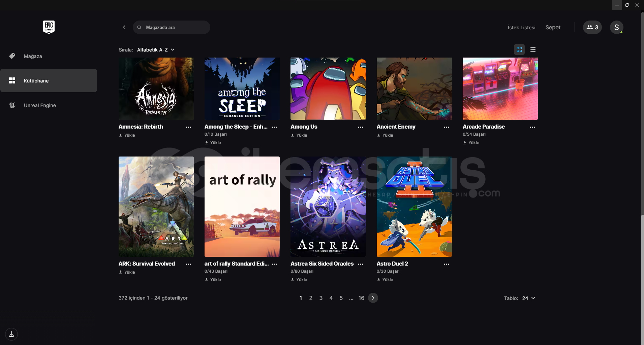Click the Ancient Enemy title text
This screenshot has width=644, height=345.
(396, 127)
